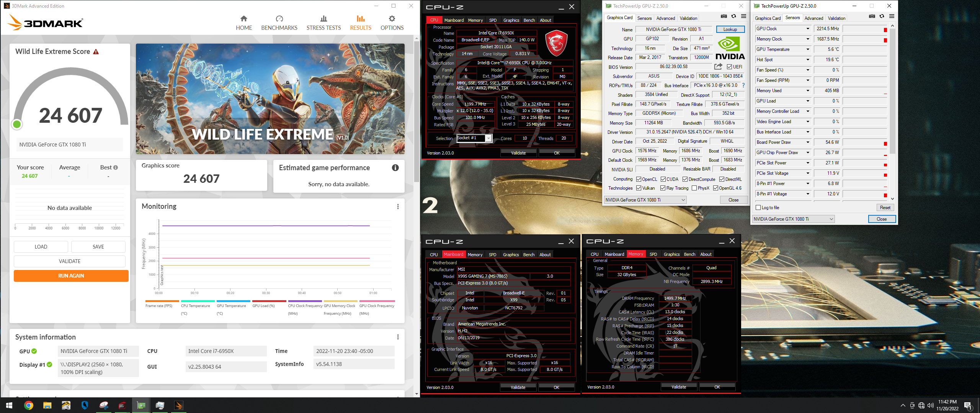This screenshot has height=413, width=980.
Task: Switch to Sensors tab in GPU-Z Graphics Card window
Action: pyautogui.click(x=644, y=18)
